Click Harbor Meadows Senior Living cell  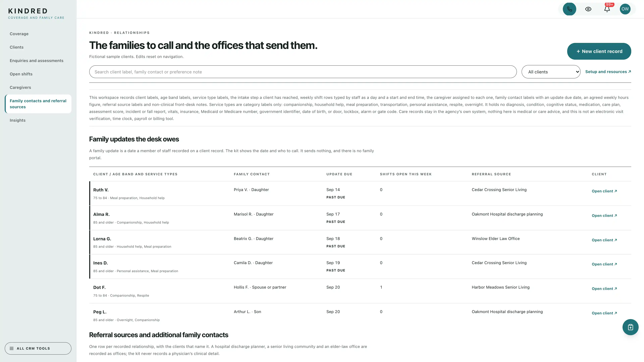tap(500, 287)
